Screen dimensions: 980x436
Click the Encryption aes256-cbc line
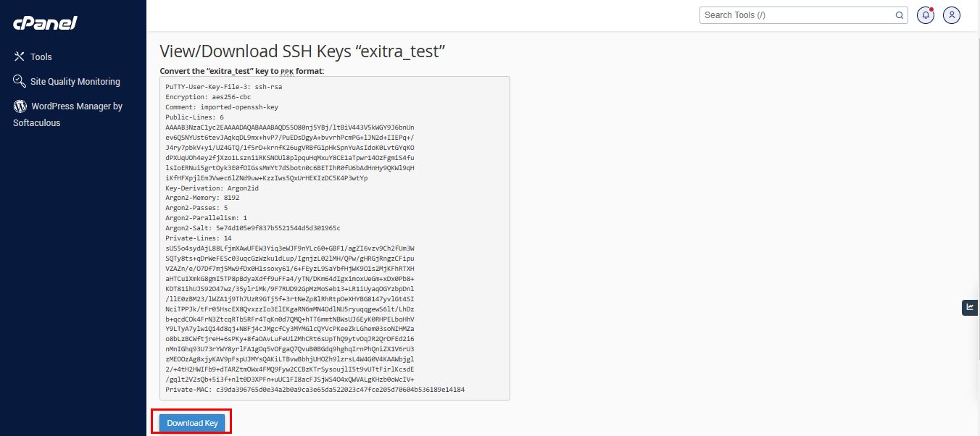[208, 96]
